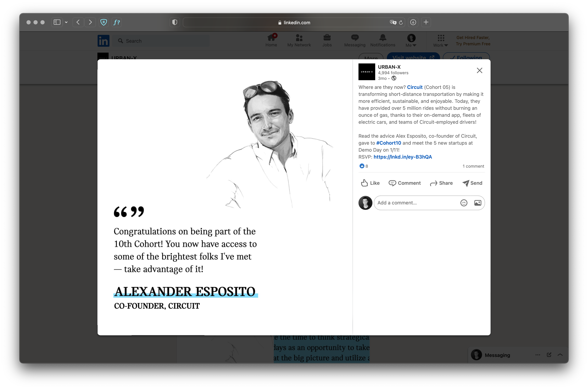588x389 pixels.
Task: Open the Notifications bell
Action: point(382,40)
